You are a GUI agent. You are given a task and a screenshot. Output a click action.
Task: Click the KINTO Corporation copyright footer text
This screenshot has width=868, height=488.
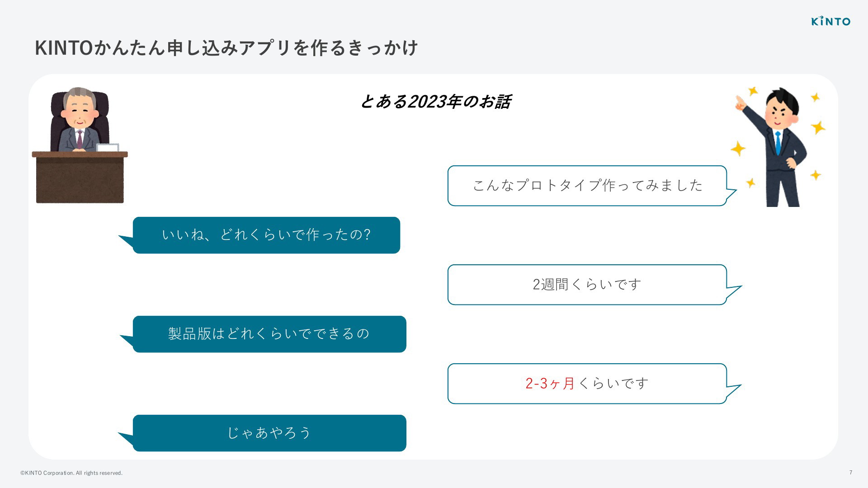[71, 473]
